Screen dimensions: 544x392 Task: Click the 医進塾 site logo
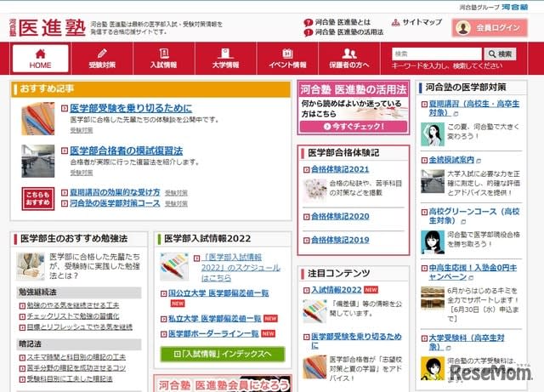48,27
